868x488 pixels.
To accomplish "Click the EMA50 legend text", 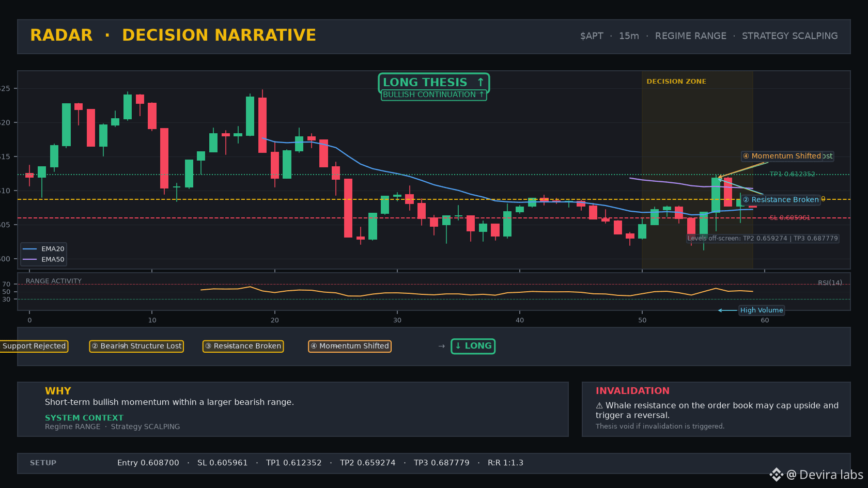I will pyautogui.click(x=53, y=260).
